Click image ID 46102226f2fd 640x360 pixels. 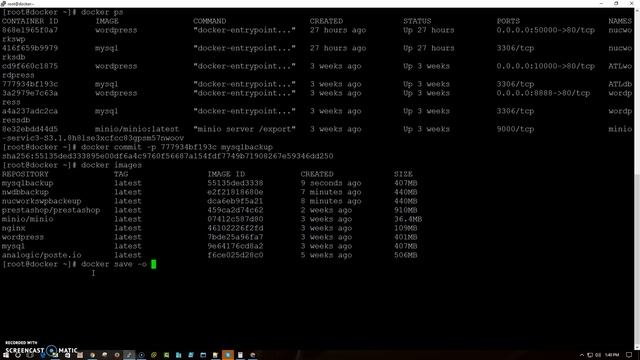click(235, 228)
